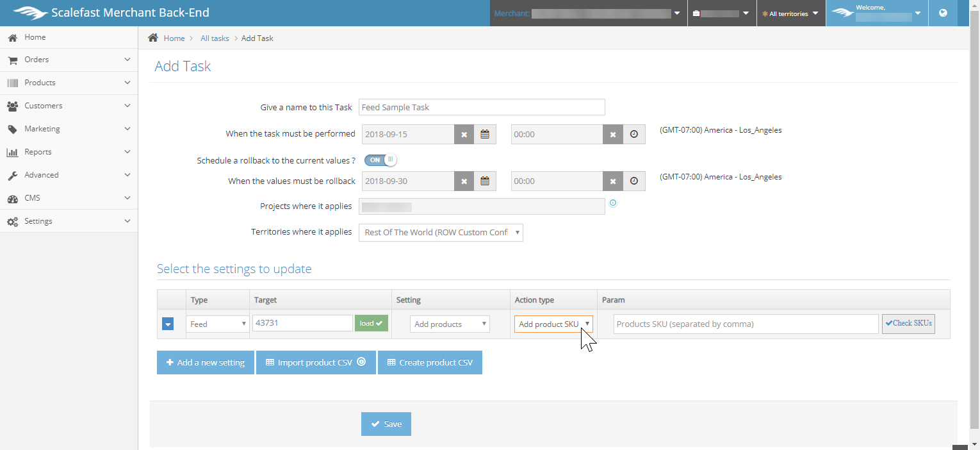Open calendar picker for task performance date
This screenshot has width=980, height=450.
[x=485, y=135]
